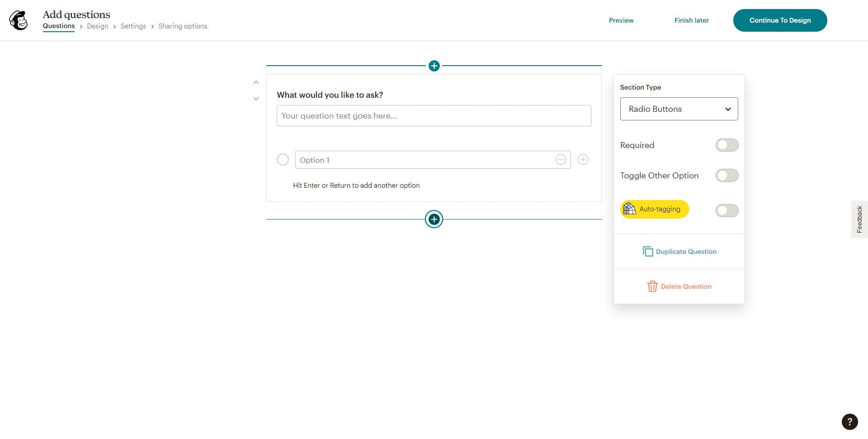
Task: Turn on Auto-tagging
Action: (726, 210)
